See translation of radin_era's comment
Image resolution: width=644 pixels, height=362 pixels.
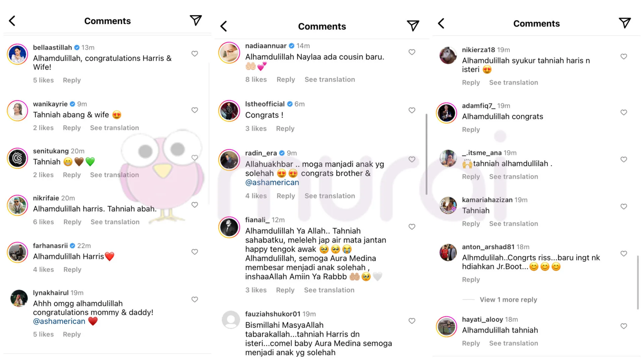330,196
